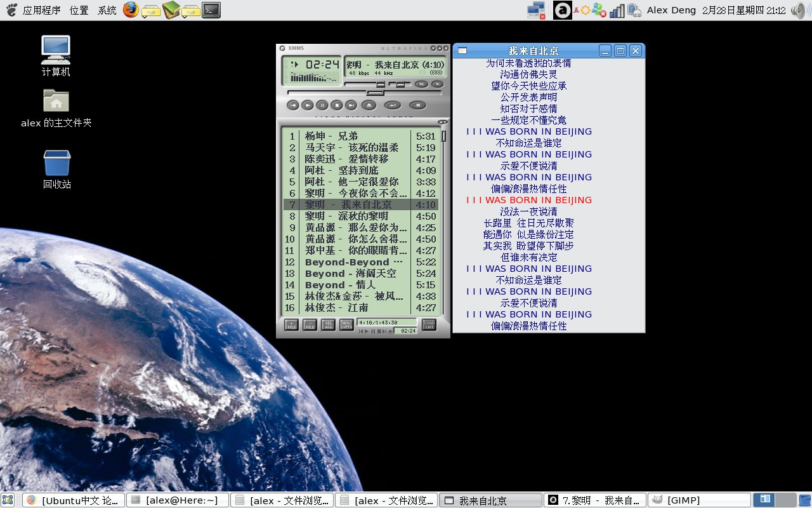Click the spectrum analyzer visualization in XMMS

pyautogui.click(x=313, y=77)
